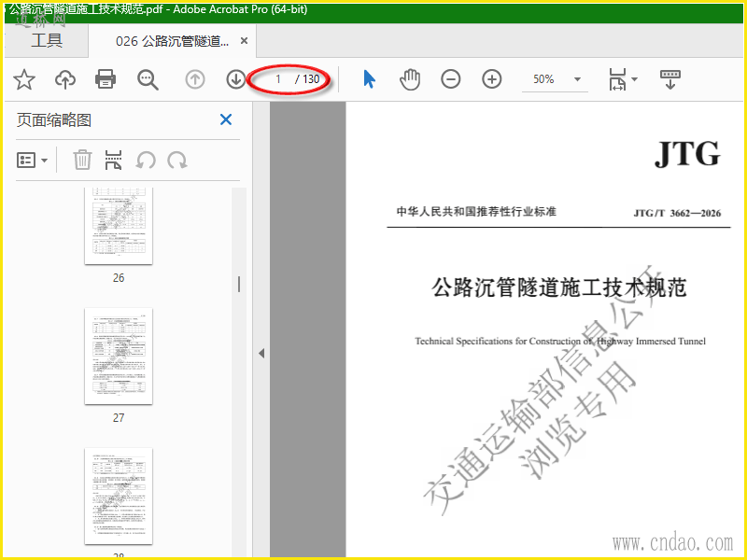Print the document with printer icon
This screenshot has height=560, width=747.
pos(106,79)
